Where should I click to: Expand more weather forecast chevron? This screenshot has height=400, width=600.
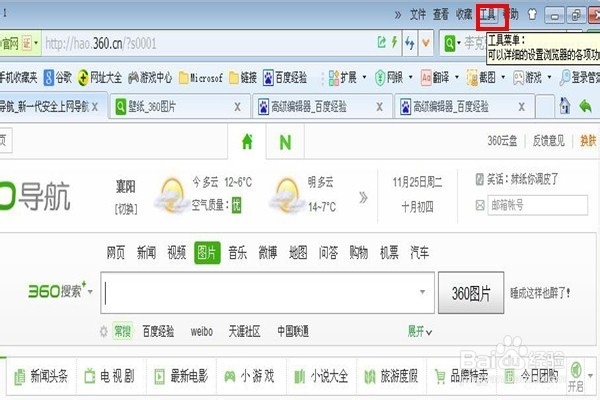(x=364, y=198)
